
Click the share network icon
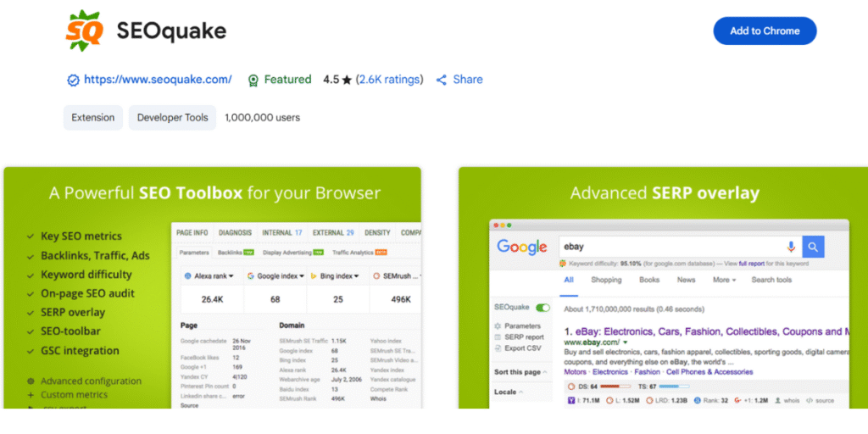tap(441, 80)
